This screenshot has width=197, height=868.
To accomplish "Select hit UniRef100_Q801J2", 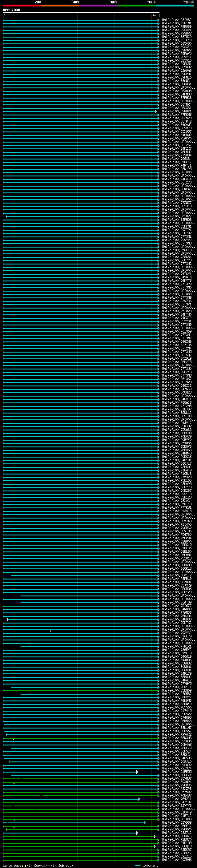I will (176, 575).
